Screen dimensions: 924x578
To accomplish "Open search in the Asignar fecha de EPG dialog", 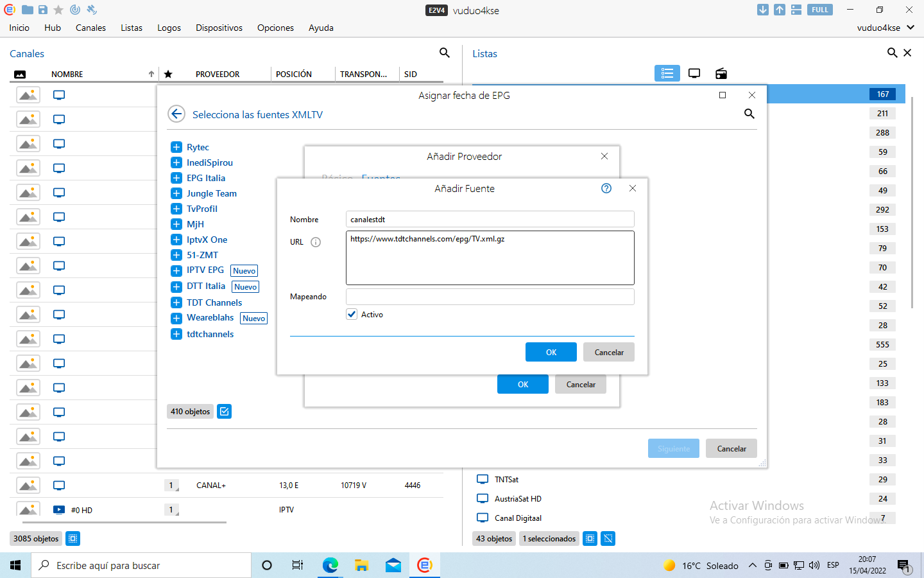I will pyautogui.click(x=749, y=114).
